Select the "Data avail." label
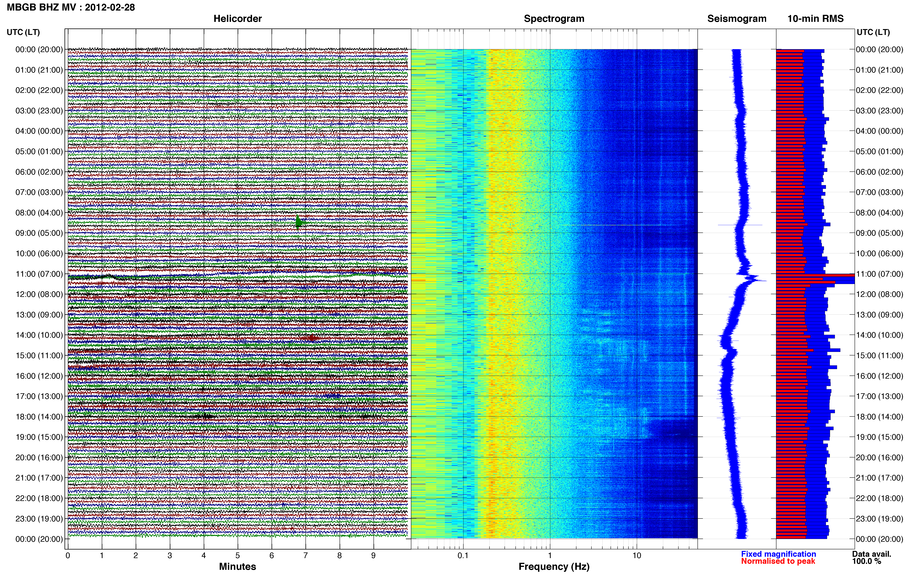Screen dimensions: 924x578 coord(872,554)
